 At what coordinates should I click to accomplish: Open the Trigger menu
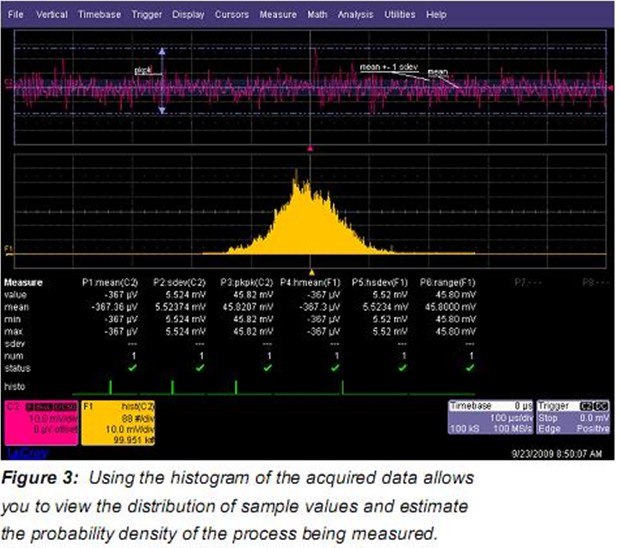(146, 16)
